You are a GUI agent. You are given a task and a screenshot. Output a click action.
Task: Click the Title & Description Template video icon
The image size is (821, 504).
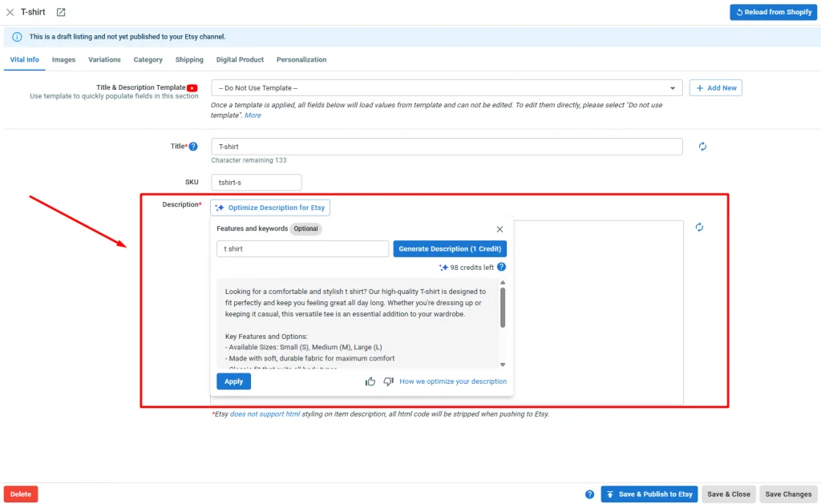(x=192, y=87)
